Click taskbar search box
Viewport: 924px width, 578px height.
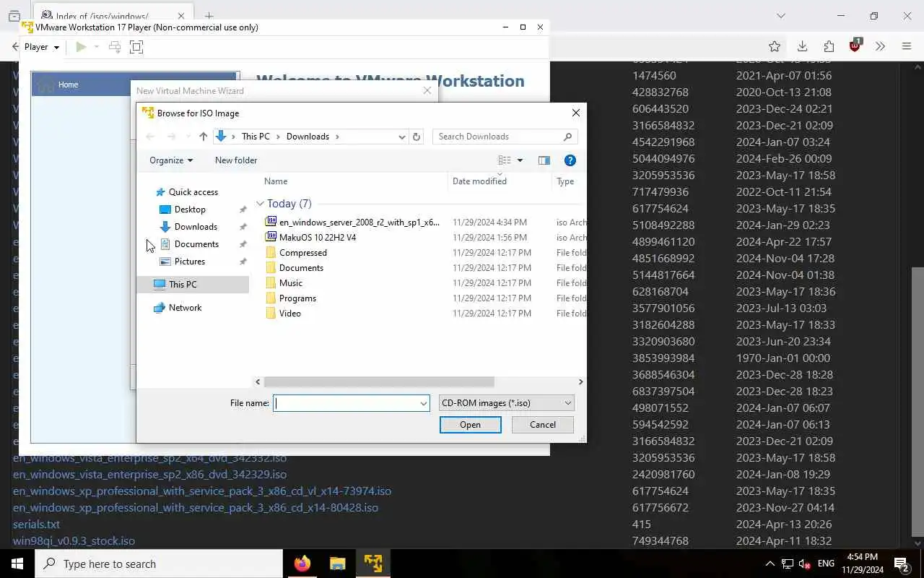[159, 564]
